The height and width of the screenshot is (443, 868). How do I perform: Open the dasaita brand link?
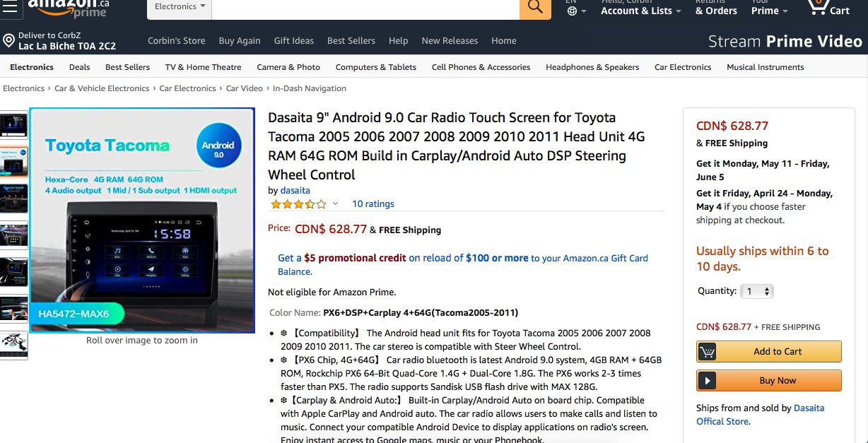(295, 191)
